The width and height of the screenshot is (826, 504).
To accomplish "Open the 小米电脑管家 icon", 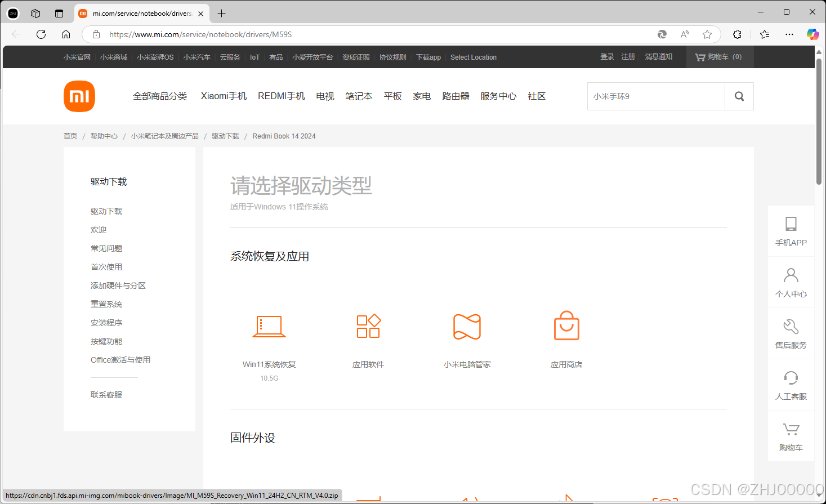I will click(x=467, y=327).
